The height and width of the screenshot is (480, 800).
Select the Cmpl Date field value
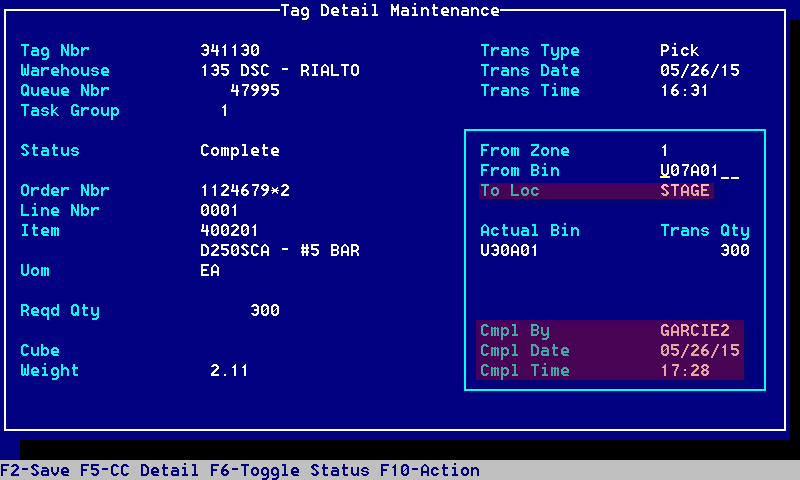(699, 351)
